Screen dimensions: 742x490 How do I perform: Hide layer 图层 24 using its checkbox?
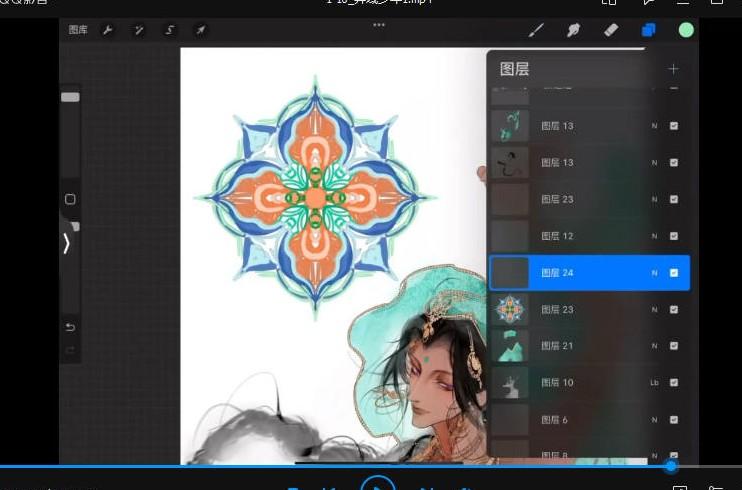[674, 273]
